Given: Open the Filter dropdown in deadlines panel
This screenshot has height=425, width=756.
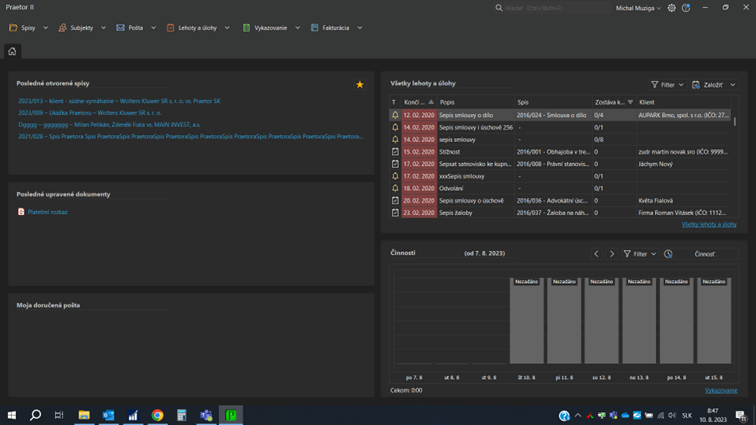Looking at the screenshot, I should click(x=667, y=85).
